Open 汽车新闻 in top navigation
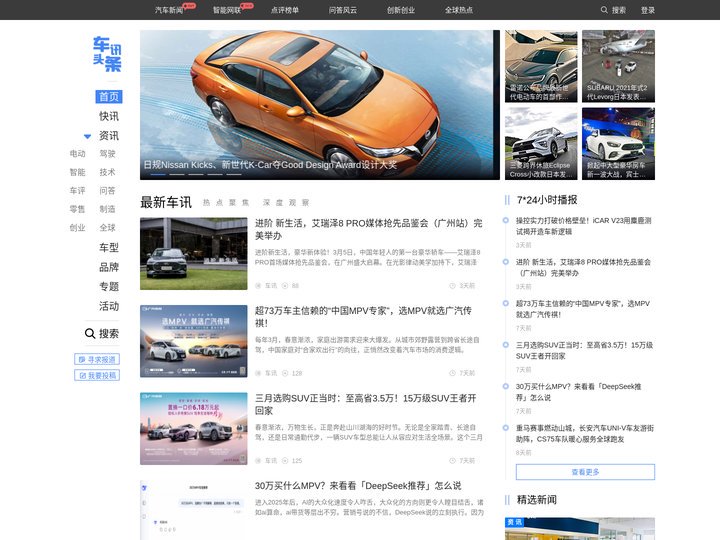 (x=169, y=10)
